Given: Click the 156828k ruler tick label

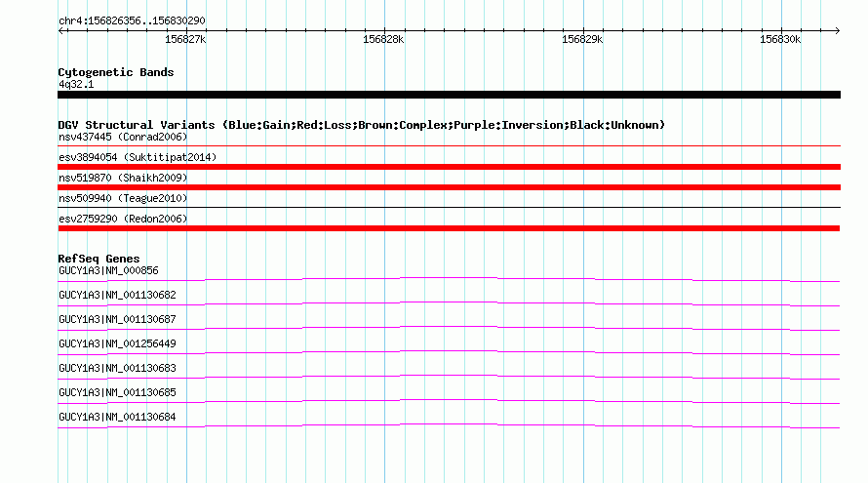Looking at the screenshot, I should tap(383, 39).
